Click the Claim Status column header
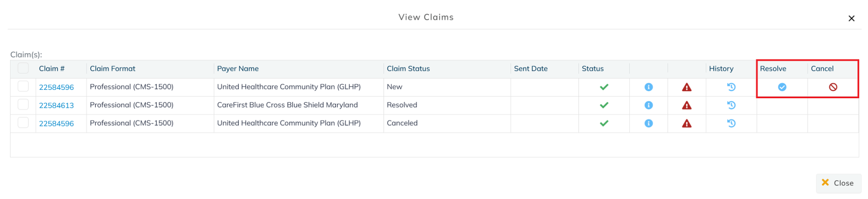868x199 pixels. pyautogui.click(x=408, y=69)
